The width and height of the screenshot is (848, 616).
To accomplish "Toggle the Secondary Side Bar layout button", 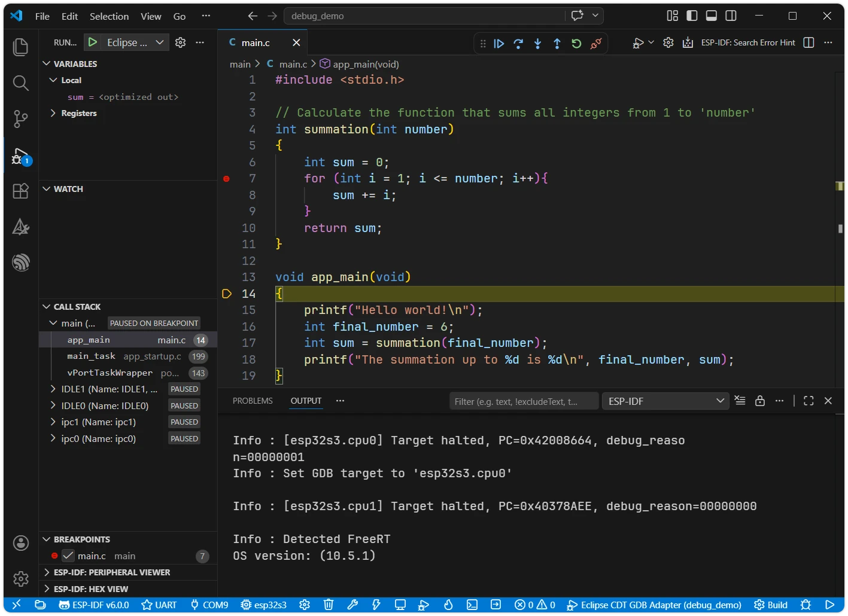I will click(731, 16).
